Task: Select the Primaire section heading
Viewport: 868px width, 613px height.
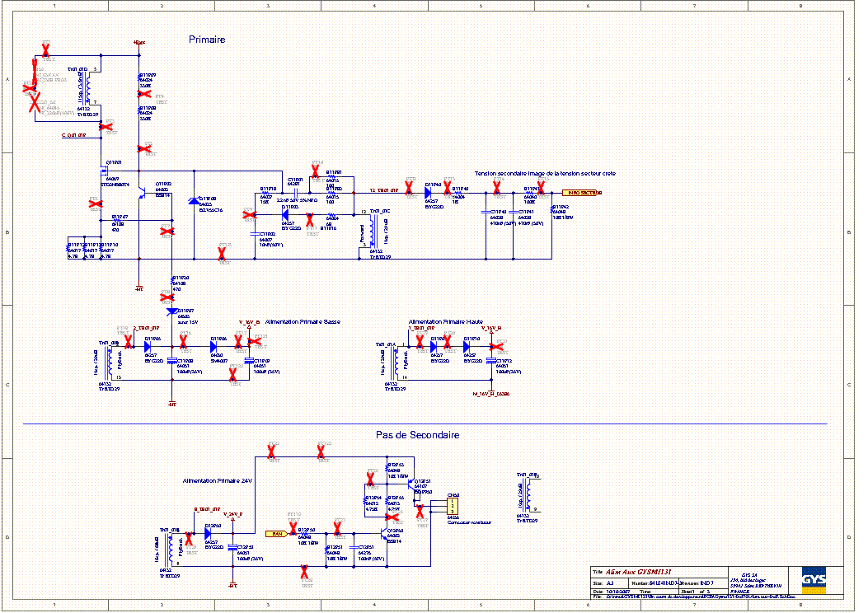Action: click(x=207, y=40)
